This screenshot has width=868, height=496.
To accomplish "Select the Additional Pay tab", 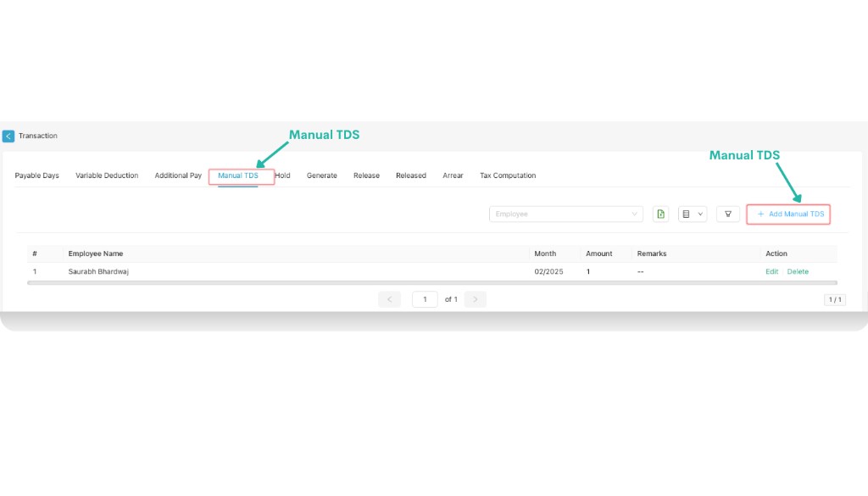I will click(178, 176).
